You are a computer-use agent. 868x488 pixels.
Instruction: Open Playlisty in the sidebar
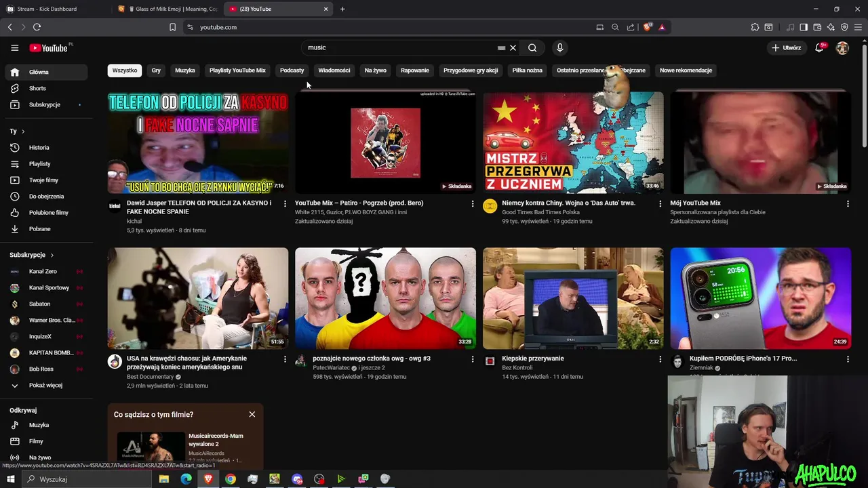[x=46, y=163]
